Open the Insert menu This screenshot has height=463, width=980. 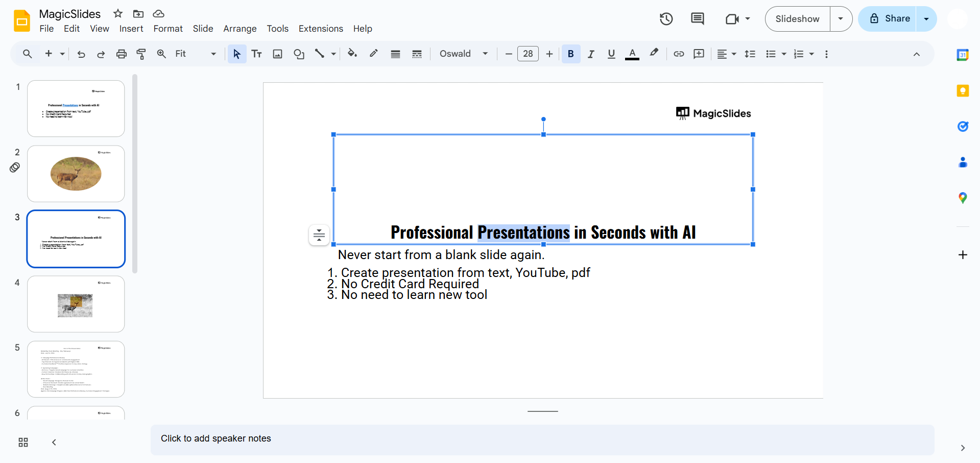click(131, 29)
